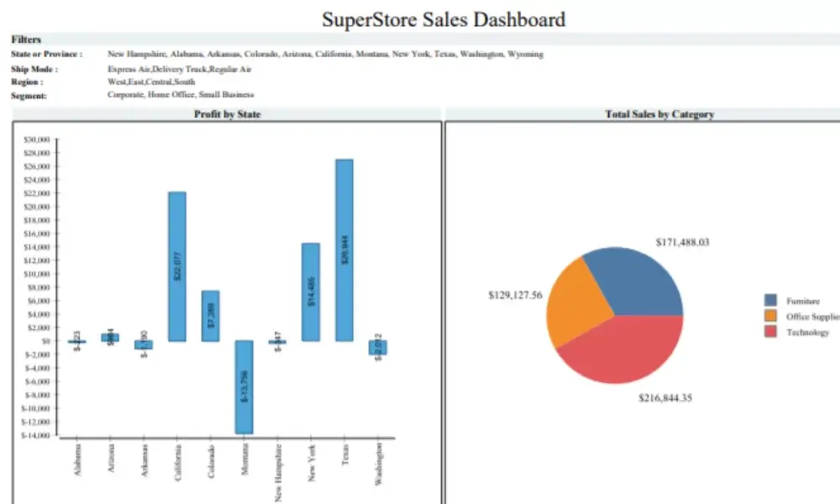840x504 pixels.
Task: Click the Office Supplies legend color swatch
Action: click(770, 316)
